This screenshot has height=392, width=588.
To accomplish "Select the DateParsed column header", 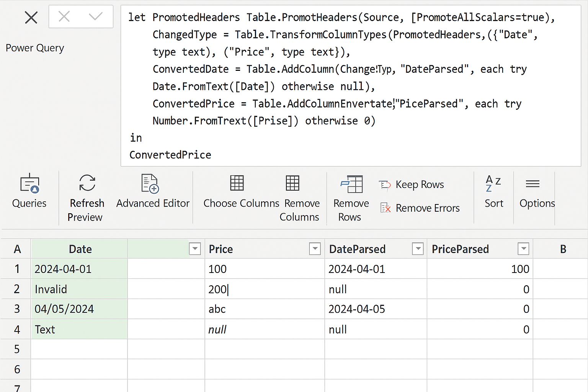I will 376,249.
